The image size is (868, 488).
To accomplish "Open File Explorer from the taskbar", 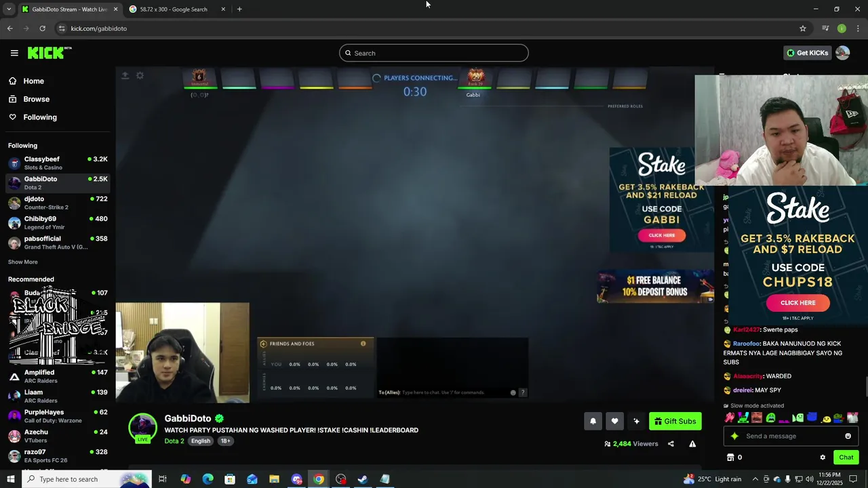I will 274,479.
